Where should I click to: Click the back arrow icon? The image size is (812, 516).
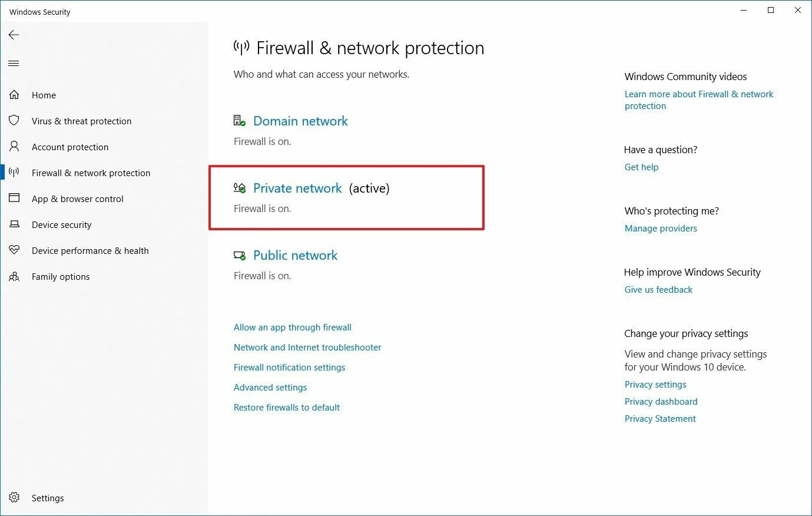point(14,35)
